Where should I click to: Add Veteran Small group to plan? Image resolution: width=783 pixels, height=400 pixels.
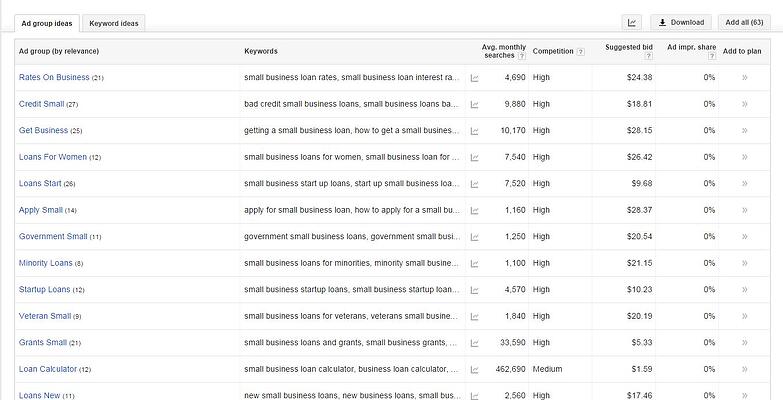tap(745, 316)
